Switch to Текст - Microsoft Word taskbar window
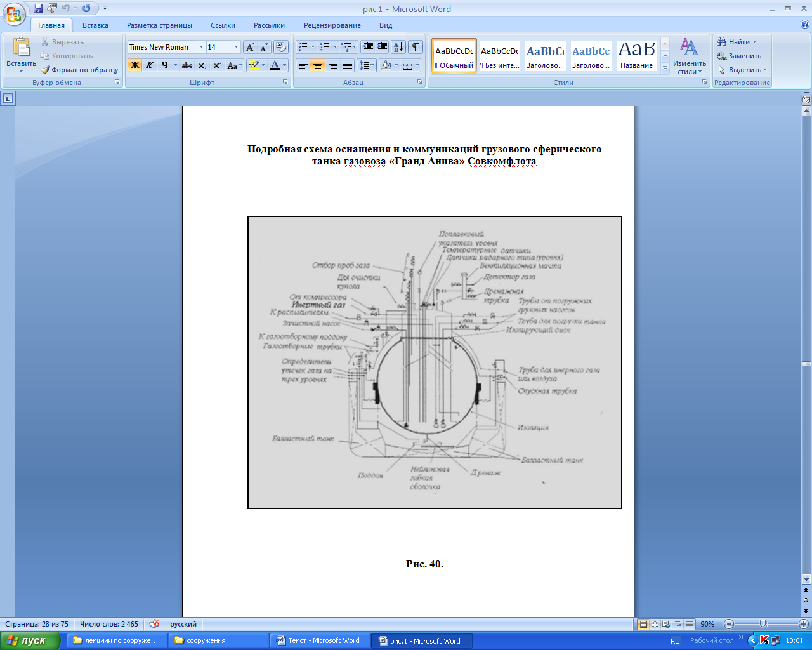Image resolution: width=812 pixels, height=650 pixels. [x=319, y=640]
